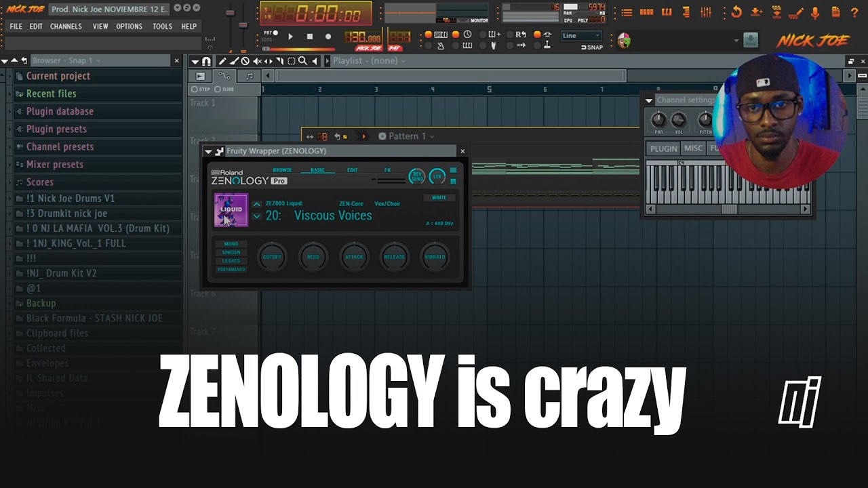Open the help question mark icon
Image resolution: width=868 pixels, height=488 pixels.
click(854, 12)
